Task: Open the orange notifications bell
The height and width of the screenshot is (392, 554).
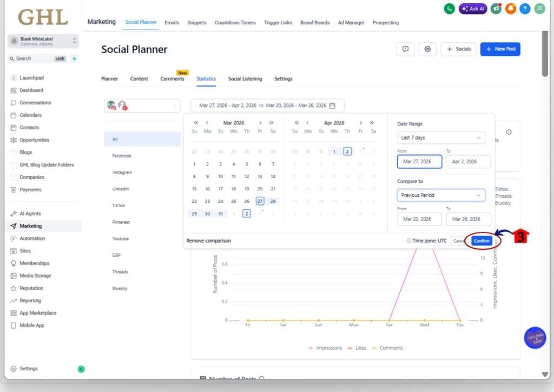Action: tap(510, 9)
